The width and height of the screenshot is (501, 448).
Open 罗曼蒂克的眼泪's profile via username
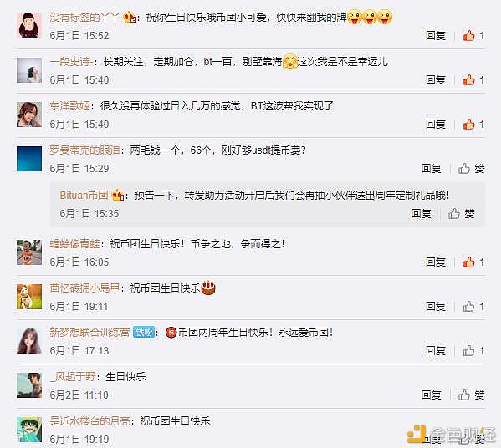pyautogui.click(x=84, y=150)
